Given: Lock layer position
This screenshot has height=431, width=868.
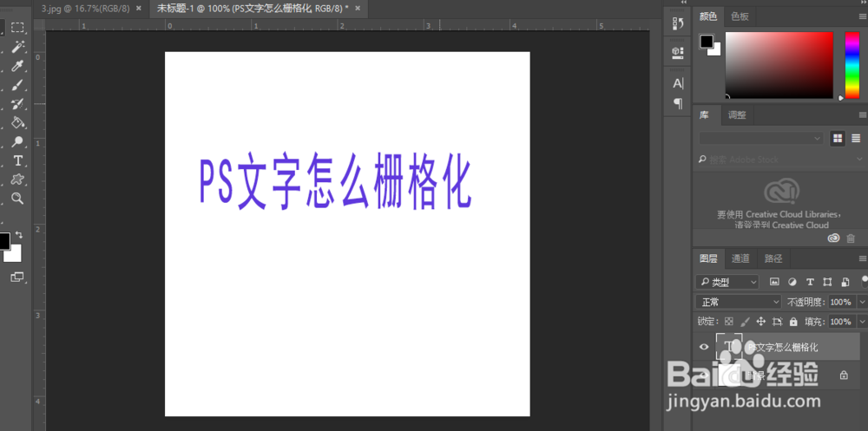Looking at the screenshot, I should pos(760,321).
